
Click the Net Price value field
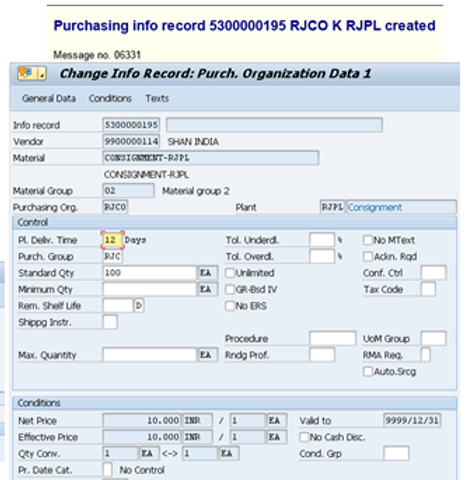(x=142, y=420)
